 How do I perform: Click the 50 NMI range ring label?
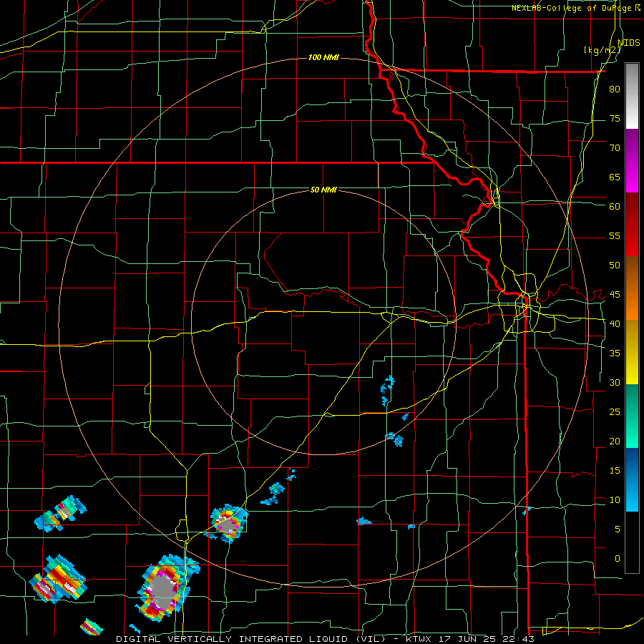[323, 190]
